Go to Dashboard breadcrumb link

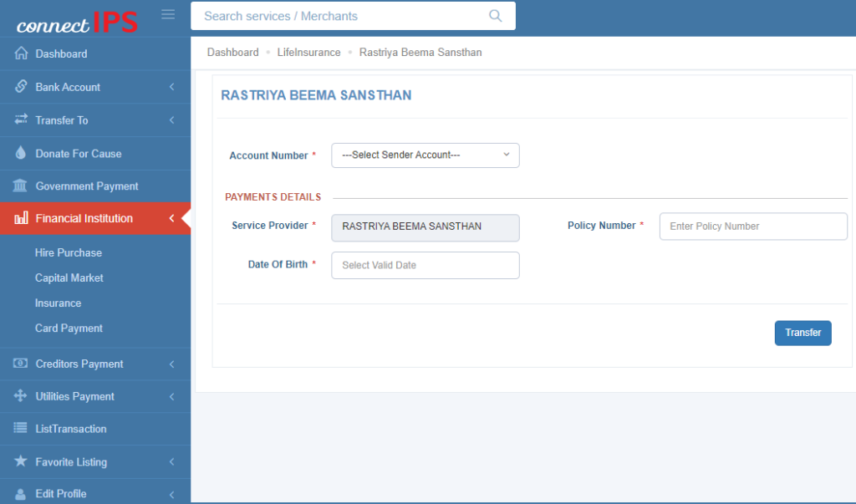[x=232, y=53]
